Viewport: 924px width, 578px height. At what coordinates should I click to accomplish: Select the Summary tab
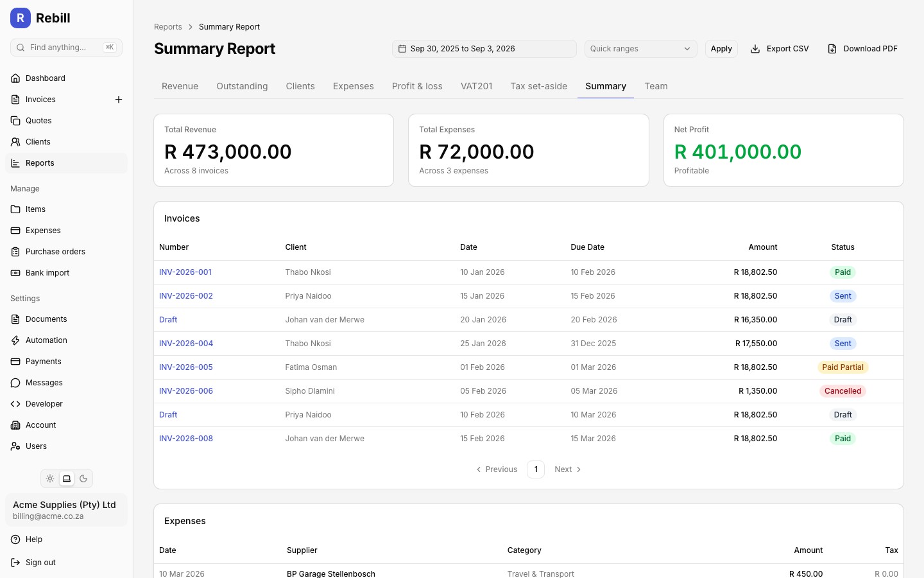pos(606,86)
